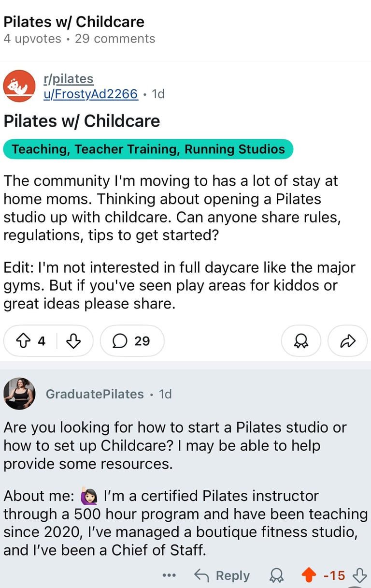Open the Pilates w/ Childcare post title
Image resolution: width=371 pixels, height=588 pixels.
(82, 121)
